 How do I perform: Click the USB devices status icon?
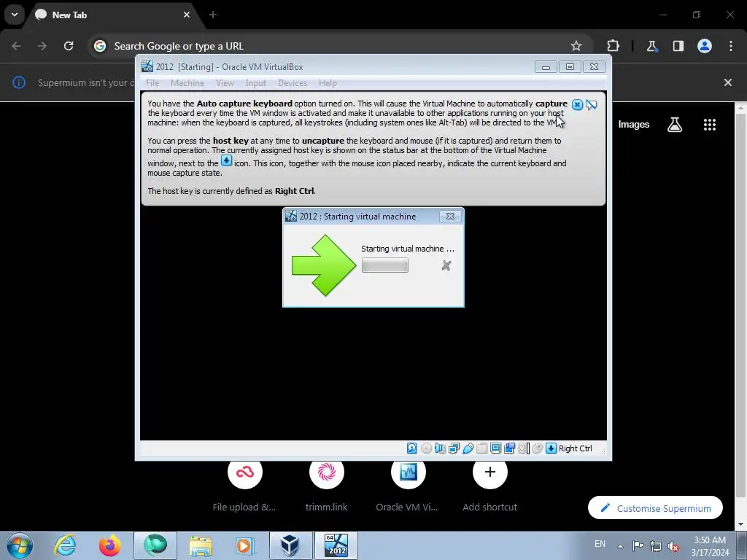468,448
